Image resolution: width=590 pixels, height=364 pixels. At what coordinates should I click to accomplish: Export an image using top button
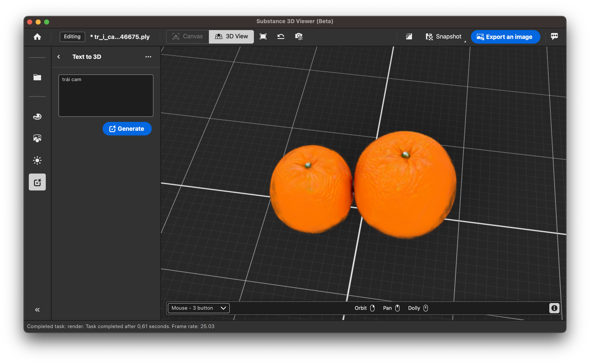point(504,37)
